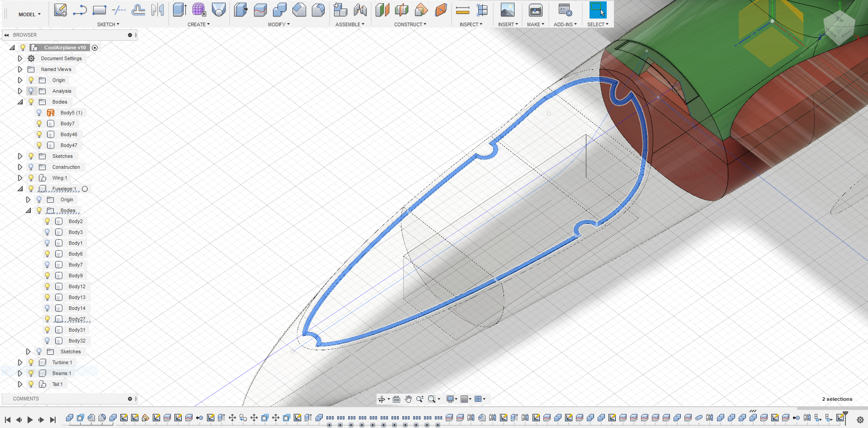
Task: Play the design timeline
Action: (x=30, y=420)
